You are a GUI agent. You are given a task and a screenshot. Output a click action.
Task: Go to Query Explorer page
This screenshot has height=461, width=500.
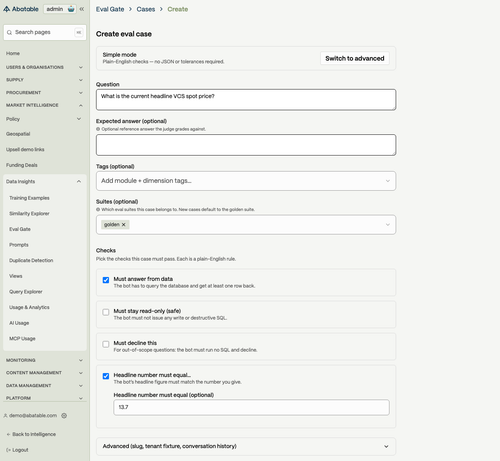[26, 292]
